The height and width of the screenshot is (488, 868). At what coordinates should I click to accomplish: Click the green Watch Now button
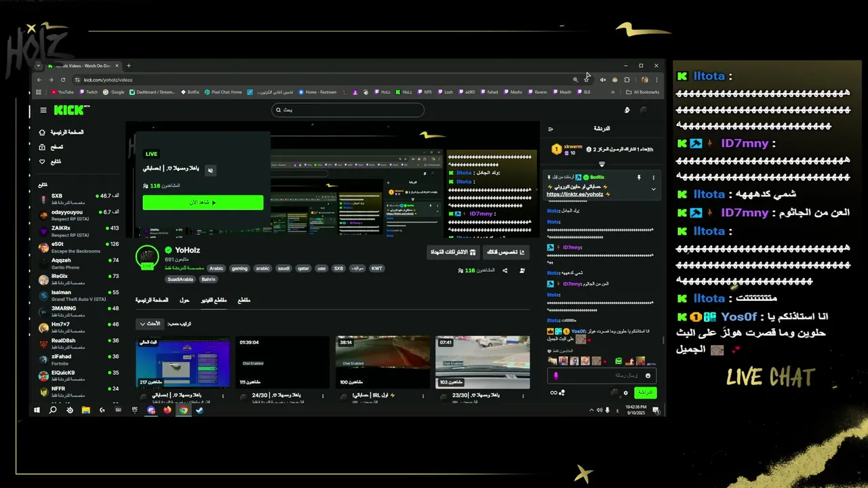[203, 202]
